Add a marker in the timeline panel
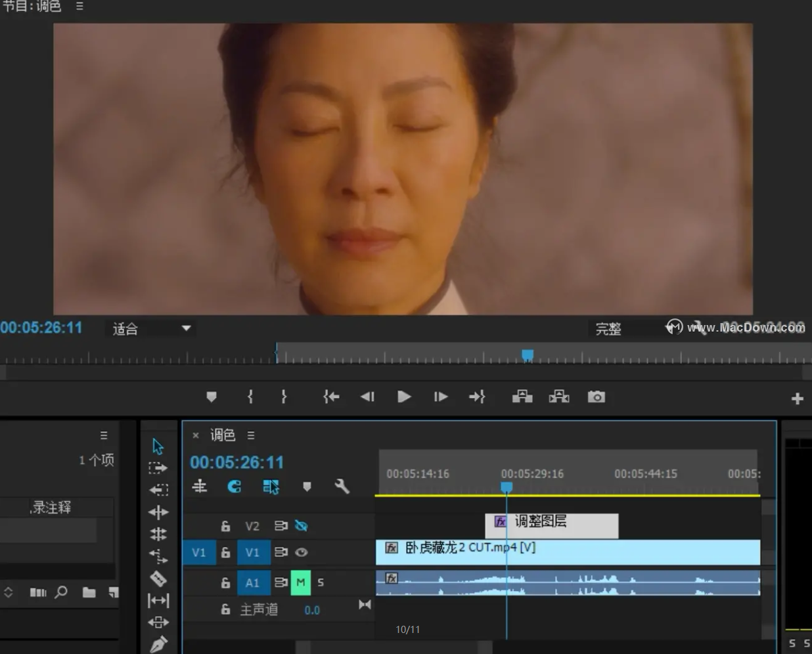 pos(307,487)
